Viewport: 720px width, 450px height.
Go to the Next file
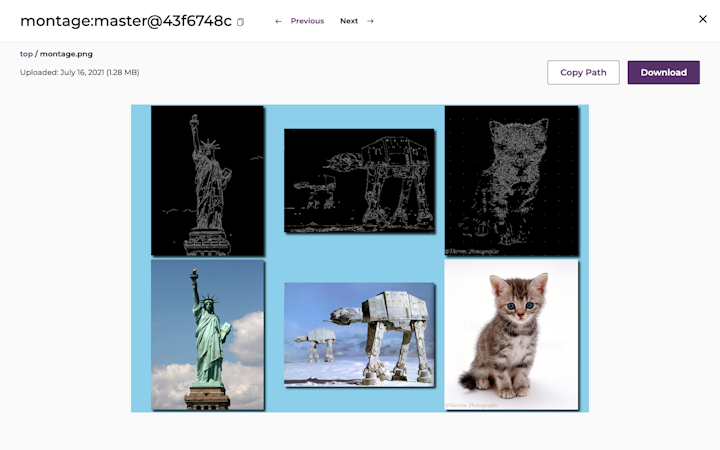349,21
